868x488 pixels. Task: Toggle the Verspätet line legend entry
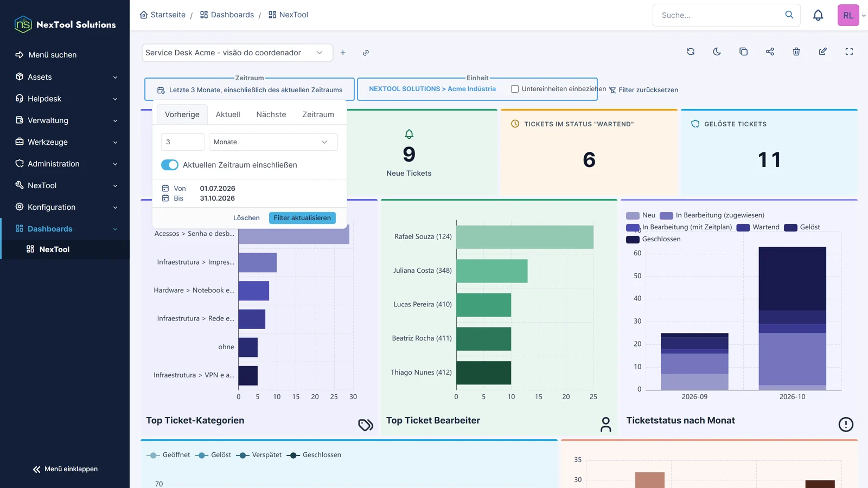pos(259,455)
